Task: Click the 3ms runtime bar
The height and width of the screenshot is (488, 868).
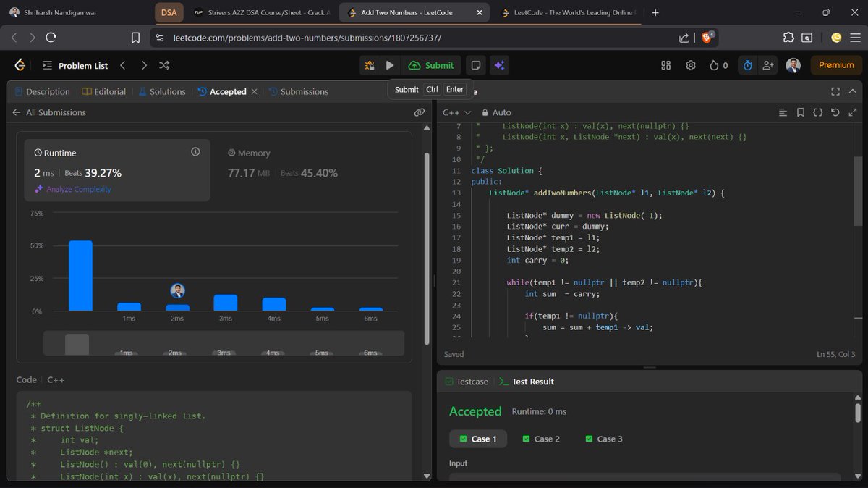Action: pos(226,303)
